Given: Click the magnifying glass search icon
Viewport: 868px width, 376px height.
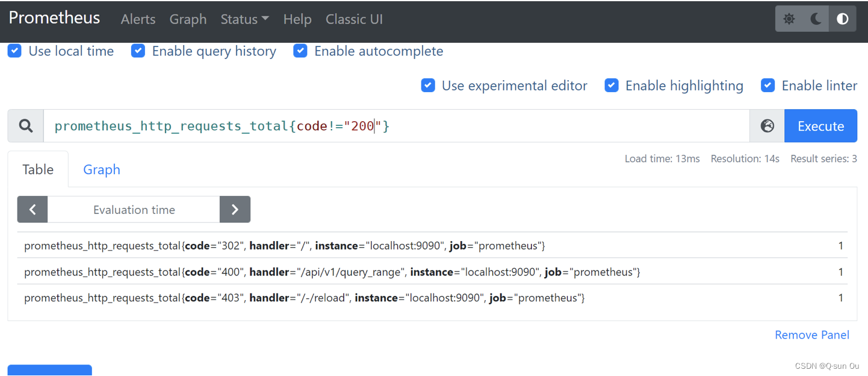Looking at the screenshot, I should 26,126.
